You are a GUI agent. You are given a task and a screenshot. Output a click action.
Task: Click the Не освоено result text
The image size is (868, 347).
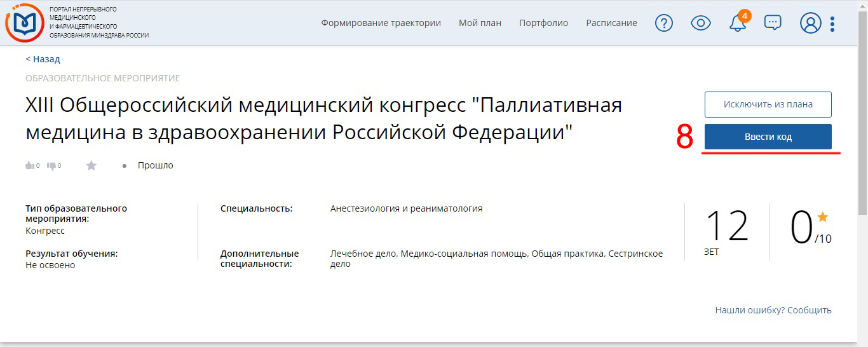[x=50, y=265]
